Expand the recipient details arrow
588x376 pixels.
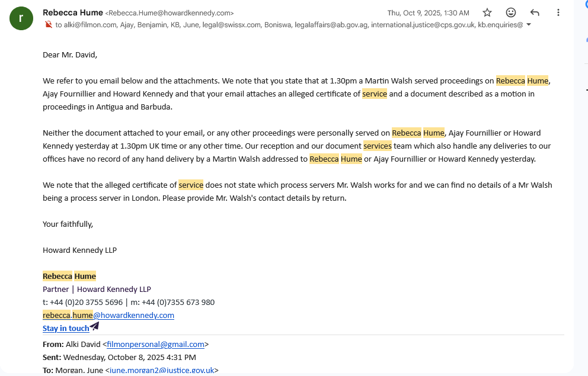[x=529, y=25]
